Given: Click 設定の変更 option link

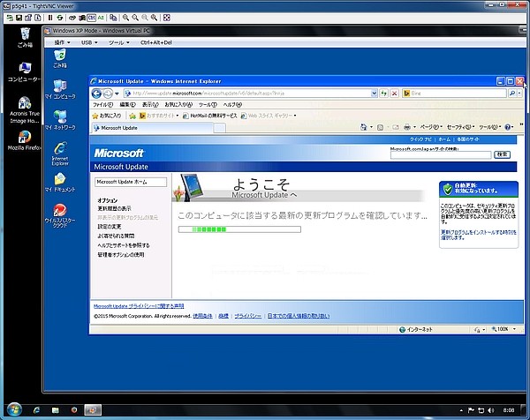Looking at the screenshot, I should pos(110,227).
